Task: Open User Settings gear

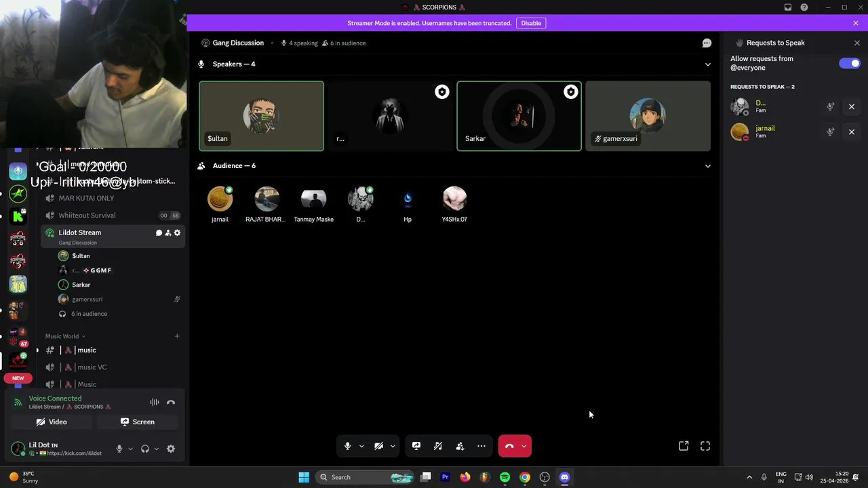Action: [171, 449]
